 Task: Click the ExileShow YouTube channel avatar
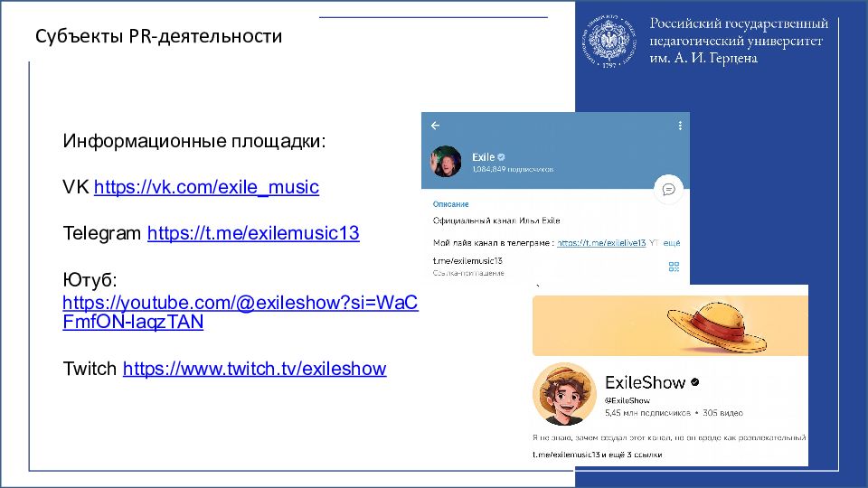click(564, 394)
